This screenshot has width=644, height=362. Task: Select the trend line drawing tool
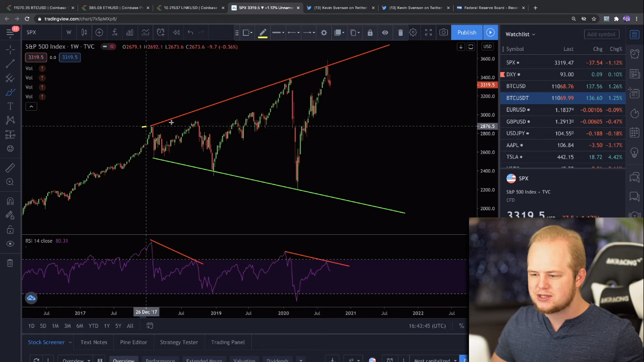(10, 64)
